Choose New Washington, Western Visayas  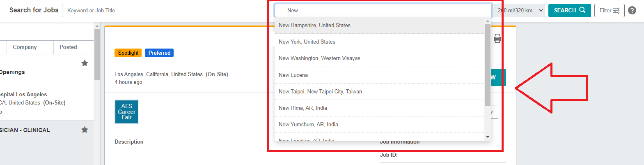pos(319,58)
